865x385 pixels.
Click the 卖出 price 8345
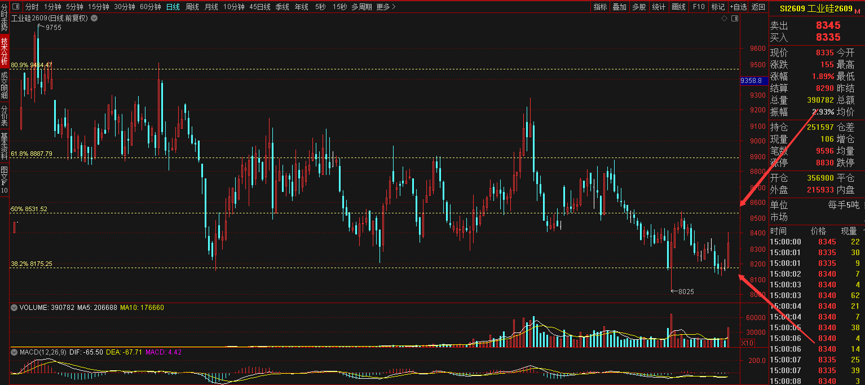[x=828, y=25]
